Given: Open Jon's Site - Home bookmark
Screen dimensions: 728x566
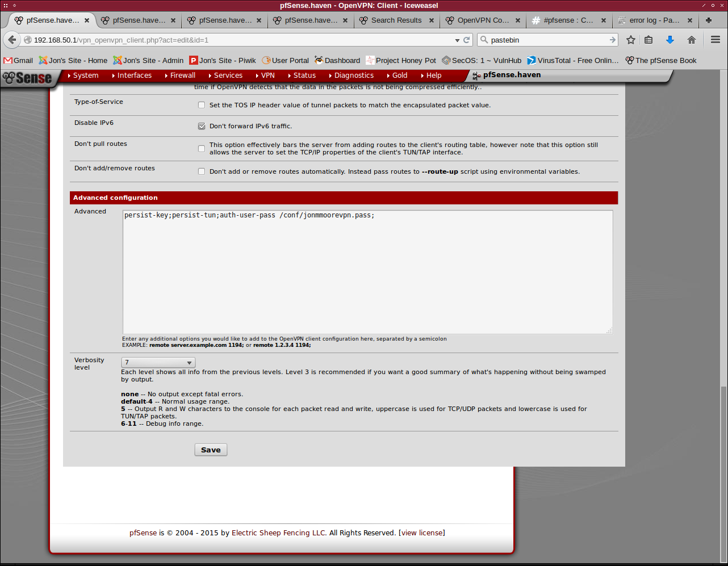Looking at the screenshot, I should pyautogui.click(x=73, y=60).
